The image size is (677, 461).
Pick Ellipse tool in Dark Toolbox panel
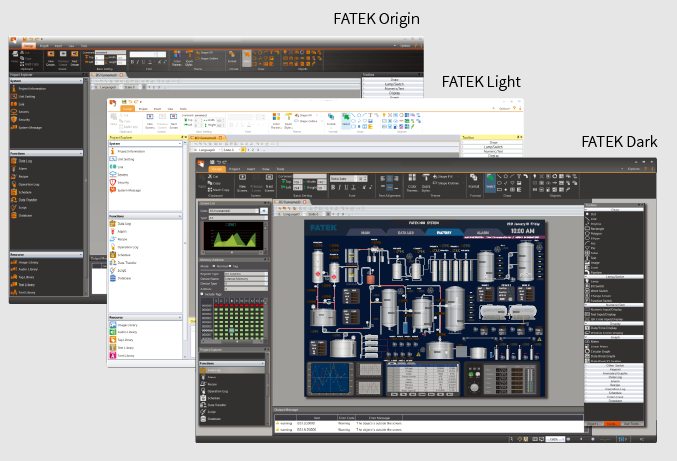594,239
